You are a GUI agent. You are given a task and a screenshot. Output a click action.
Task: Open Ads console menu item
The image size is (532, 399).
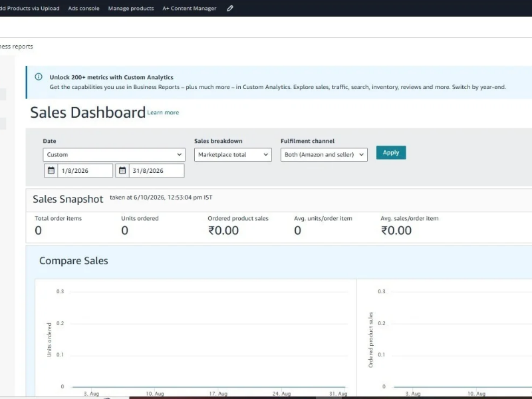click(84, 9)
